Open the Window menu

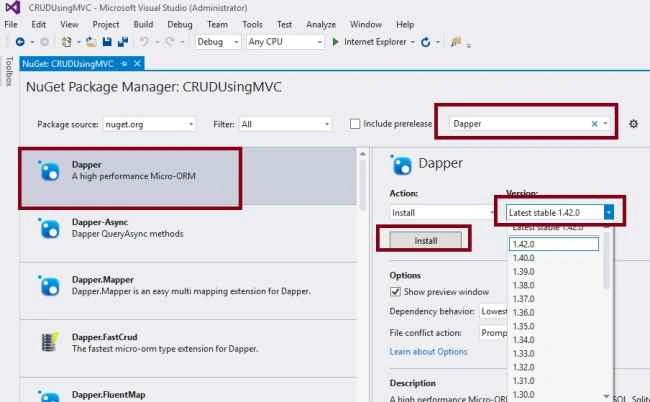pos(366,24)
